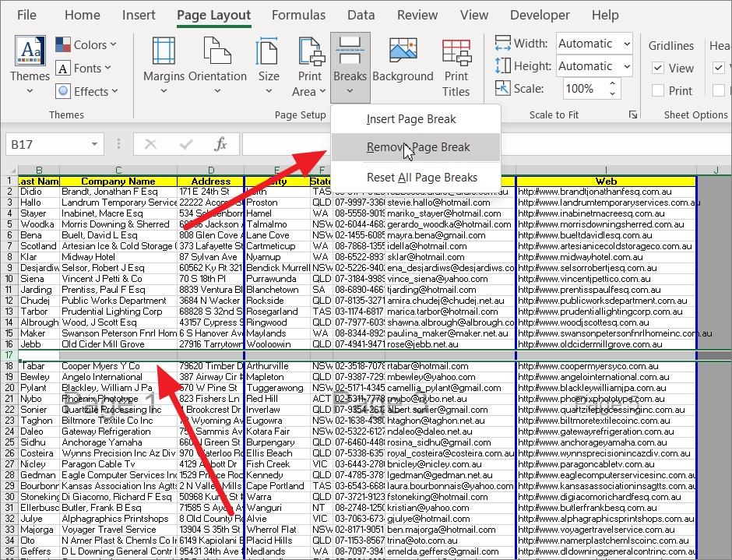Screen dimensions: 732x560
Task: Open the Themes gallery icon
Action: tap(30, 53)
